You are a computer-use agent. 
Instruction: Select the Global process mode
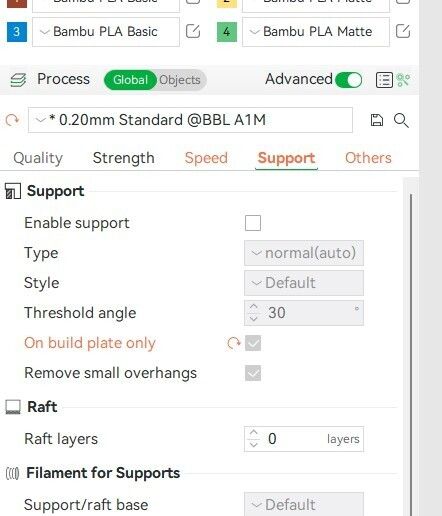click(x=130, y=80)
